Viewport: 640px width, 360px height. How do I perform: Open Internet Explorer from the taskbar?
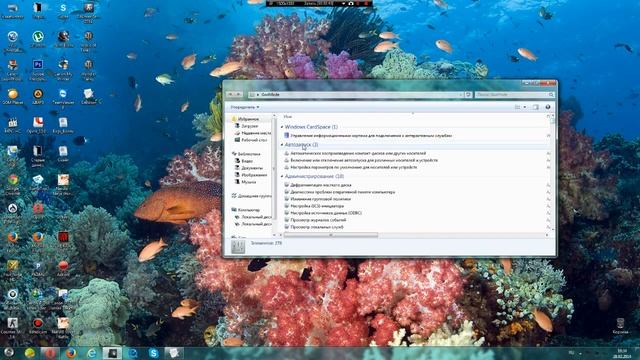tap(92, 353)
